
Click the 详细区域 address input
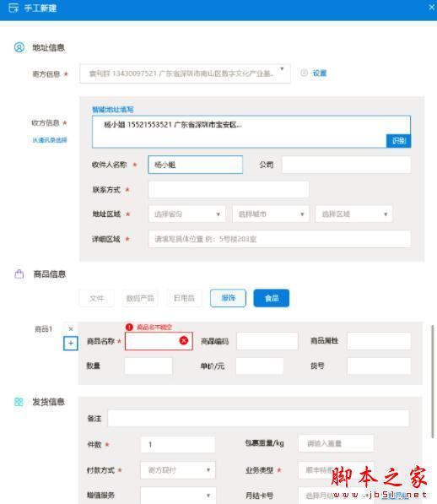click(279, 239)
